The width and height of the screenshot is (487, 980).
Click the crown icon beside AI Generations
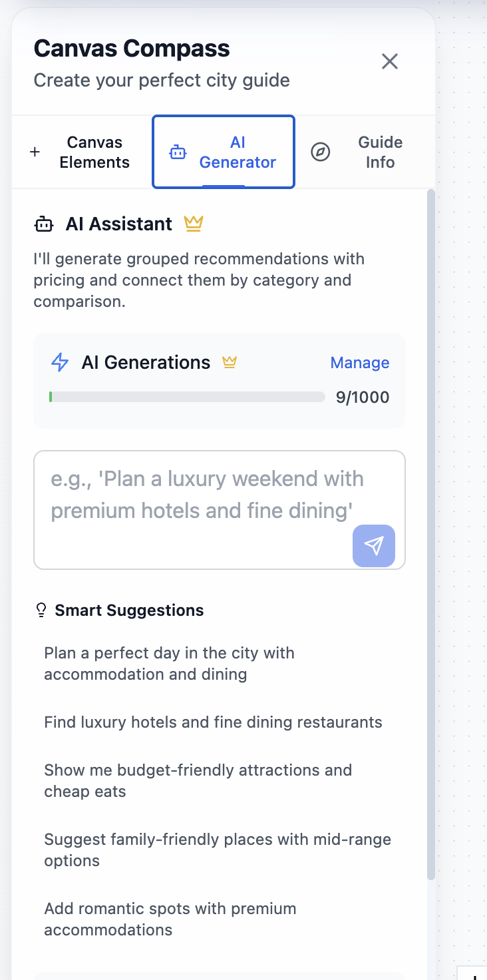point(230,362)
